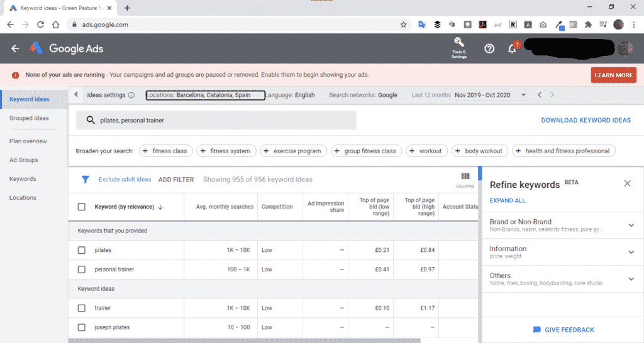The image size is (644, 343).
Task: Open Tools & Settings wrench menu
Action: pos(458,48)
